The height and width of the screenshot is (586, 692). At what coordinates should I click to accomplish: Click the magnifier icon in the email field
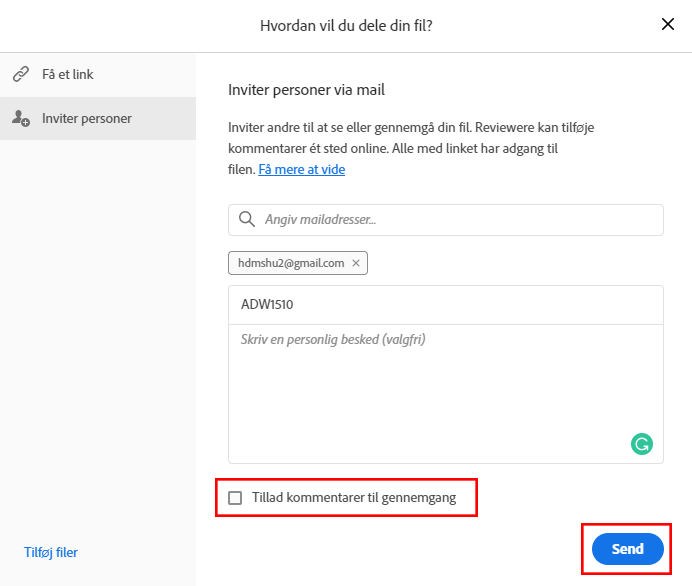[246, 219]
